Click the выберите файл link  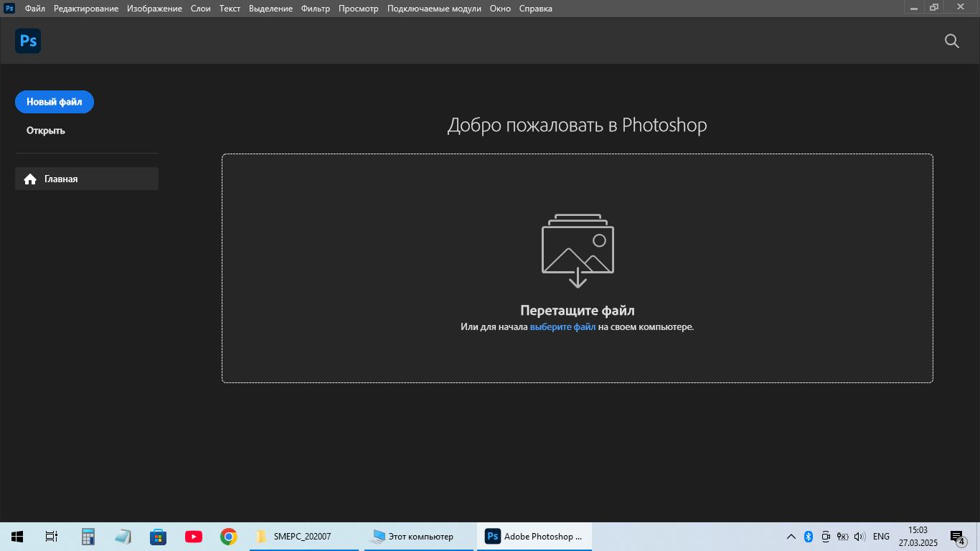tap(562, 327)
